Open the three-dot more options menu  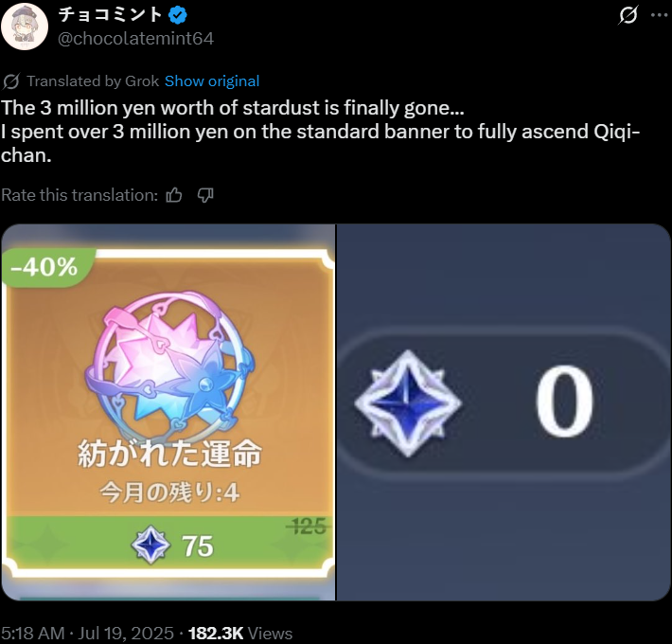659,15
